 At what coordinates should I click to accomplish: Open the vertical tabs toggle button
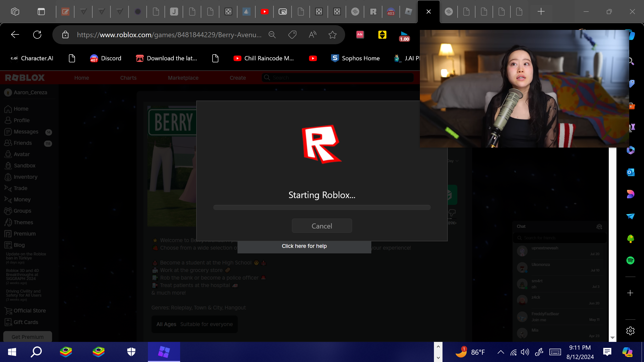click(x=41, y=12)
